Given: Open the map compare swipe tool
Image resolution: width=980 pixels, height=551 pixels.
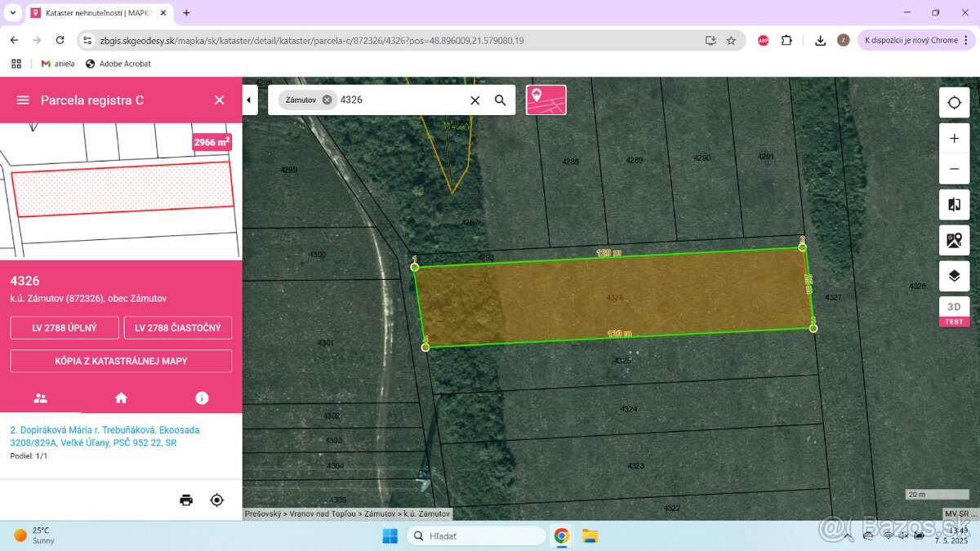Looking at the screenshot, I should [954, 205].
